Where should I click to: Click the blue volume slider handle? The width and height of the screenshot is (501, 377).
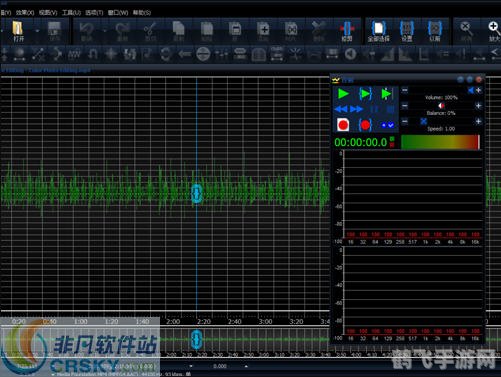[470, 90]
